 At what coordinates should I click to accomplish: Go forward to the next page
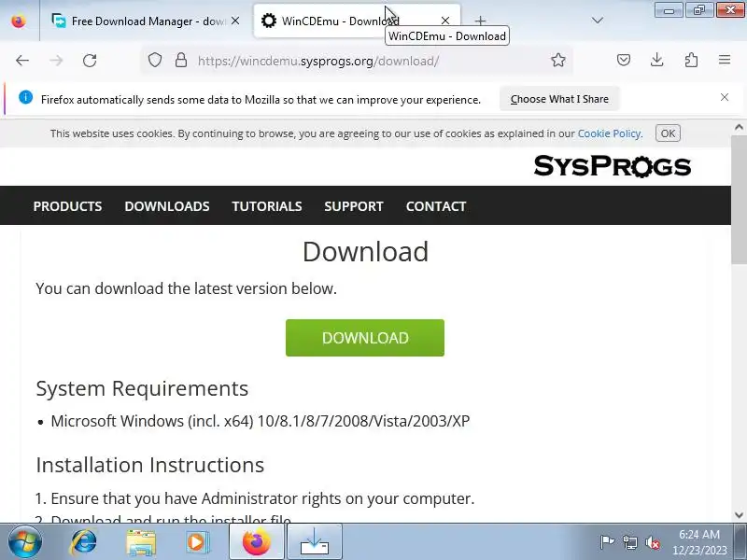(x=56, y=61)
